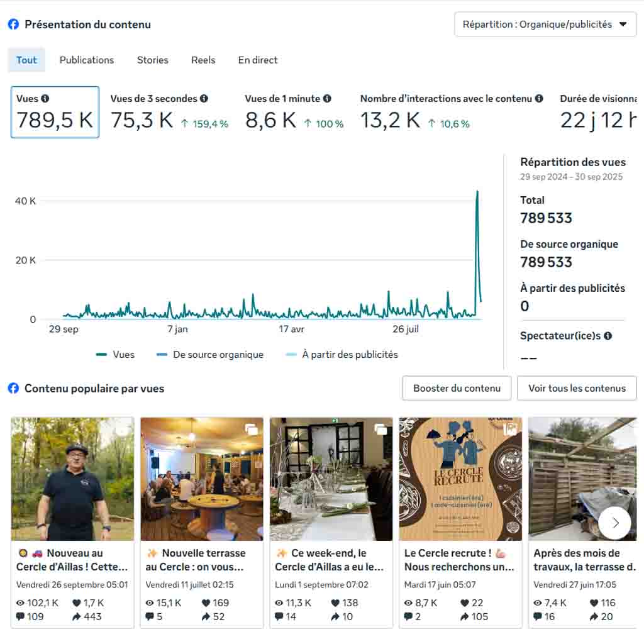Click the heart icon showing 116

[x=594, y=603]
